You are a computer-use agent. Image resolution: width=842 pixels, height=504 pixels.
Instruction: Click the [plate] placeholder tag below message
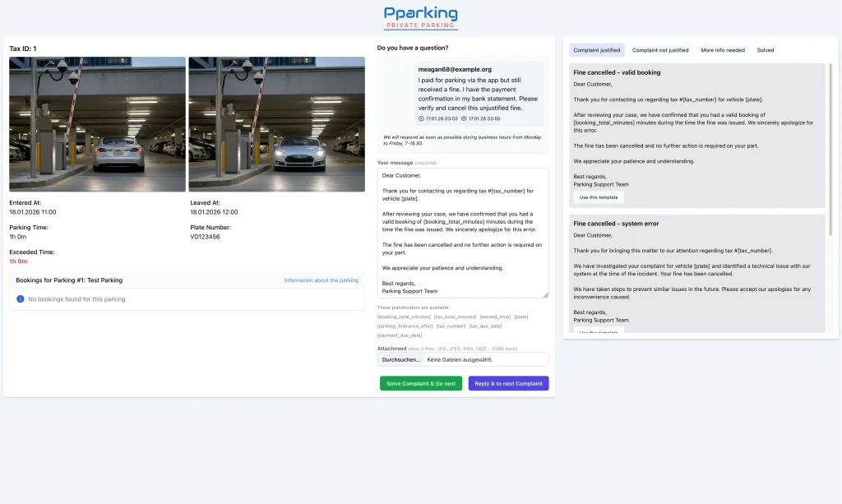[521, 317]
